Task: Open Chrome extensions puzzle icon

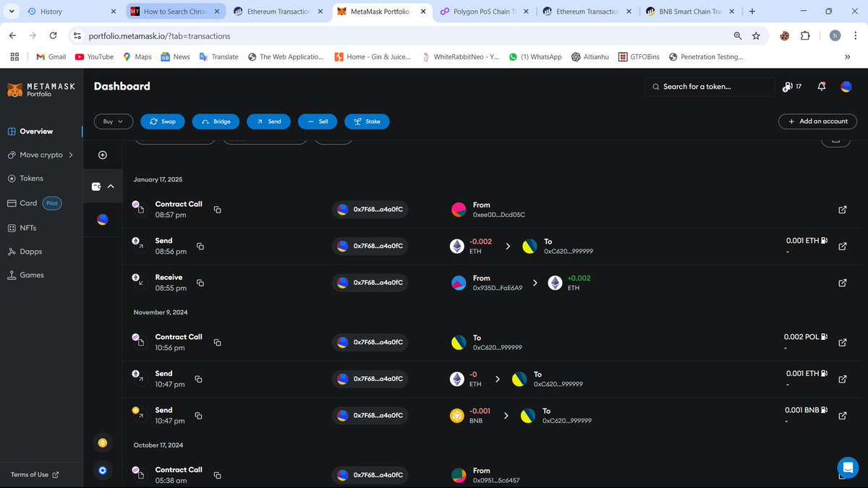Action: 805,35
